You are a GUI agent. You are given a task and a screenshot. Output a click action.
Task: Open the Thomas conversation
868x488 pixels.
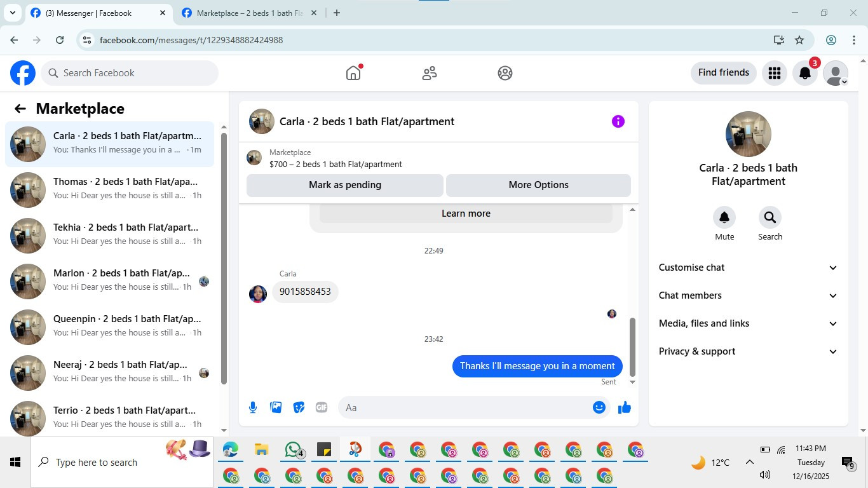point(110,190)
